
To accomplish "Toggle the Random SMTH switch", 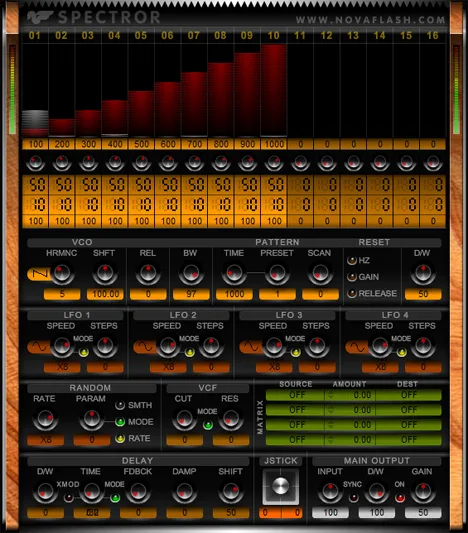I will click(120, 405).
